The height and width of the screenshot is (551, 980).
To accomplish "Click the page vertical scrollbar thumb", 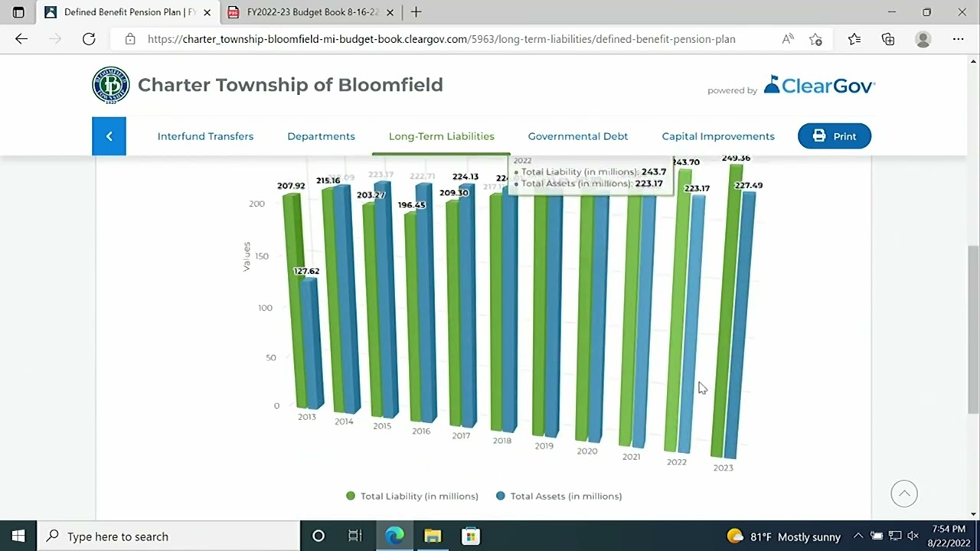I will 973,331.
